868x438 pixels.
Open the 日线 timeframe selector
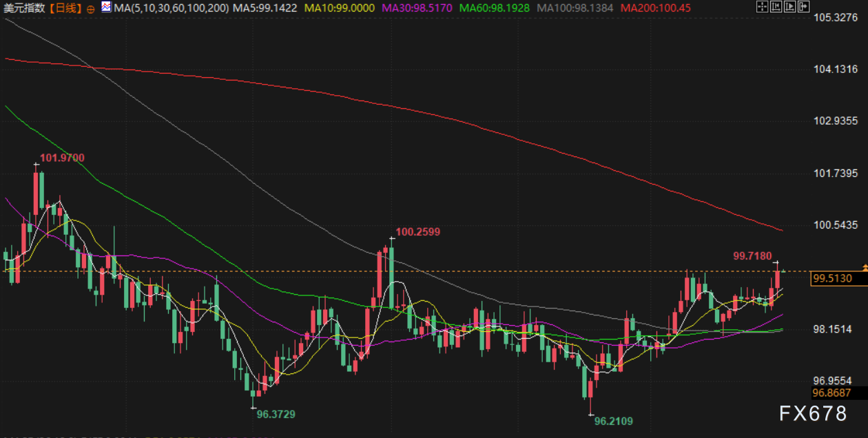click(65, 8)
